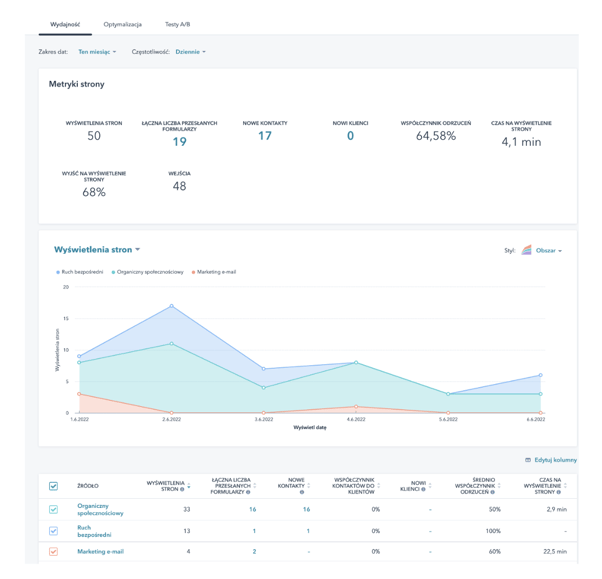Screen dimensions: 602x579
Task: Uncheck the Organiczny społecznościowy row checkbox
Action: point(53,510)
